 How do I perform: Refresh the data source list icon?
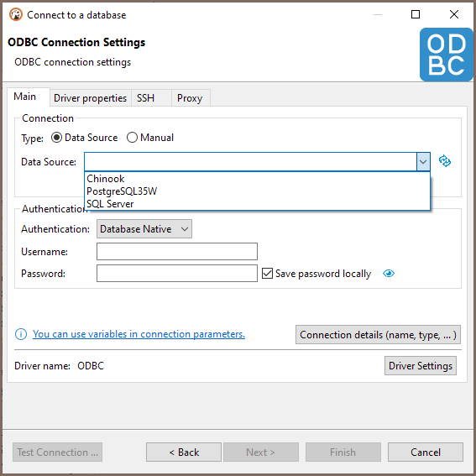click(445, 161)
